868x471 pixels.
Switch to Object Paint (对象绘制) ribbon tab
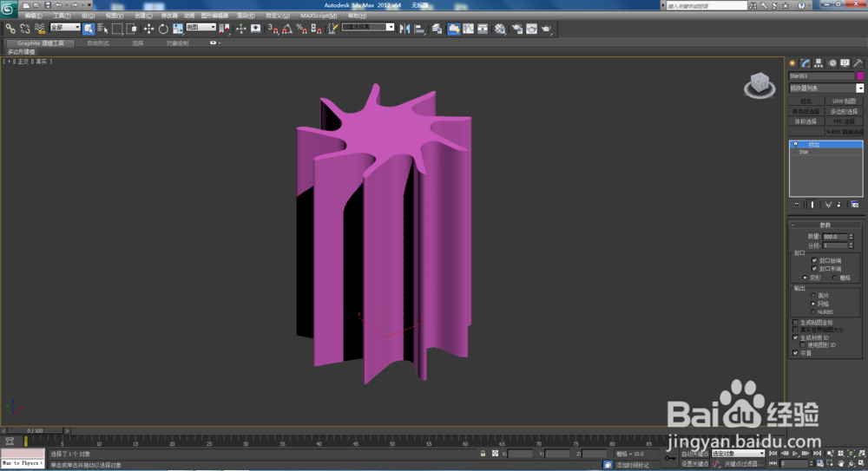[x=177, y=43]
